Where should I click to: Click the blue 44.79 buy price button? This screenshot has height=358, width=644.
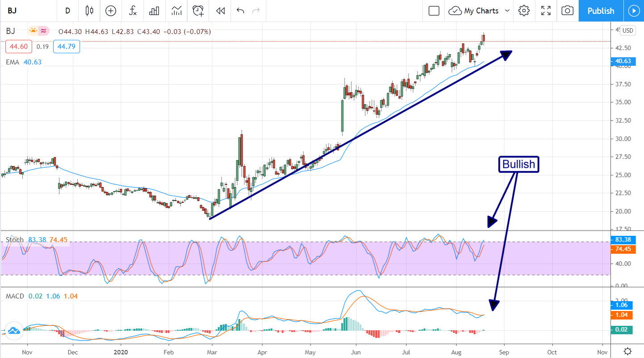click(66, 47)
